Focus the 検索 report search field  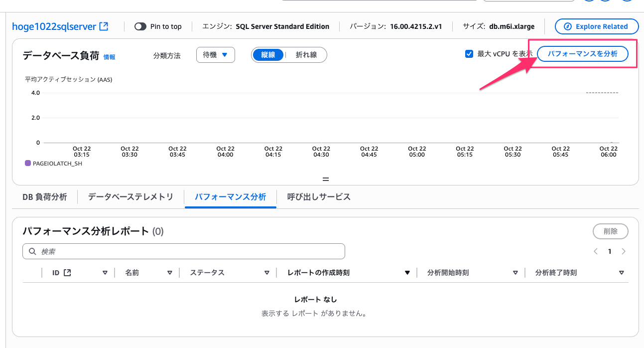189,252
